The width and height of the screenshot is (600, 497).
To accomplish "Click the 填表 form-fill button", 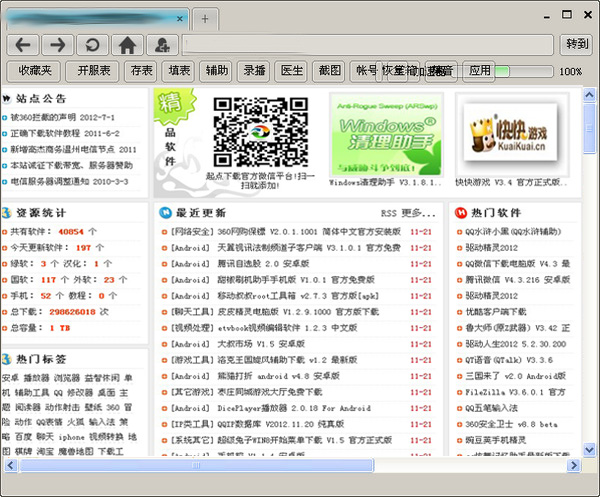I will coord(179,71).
